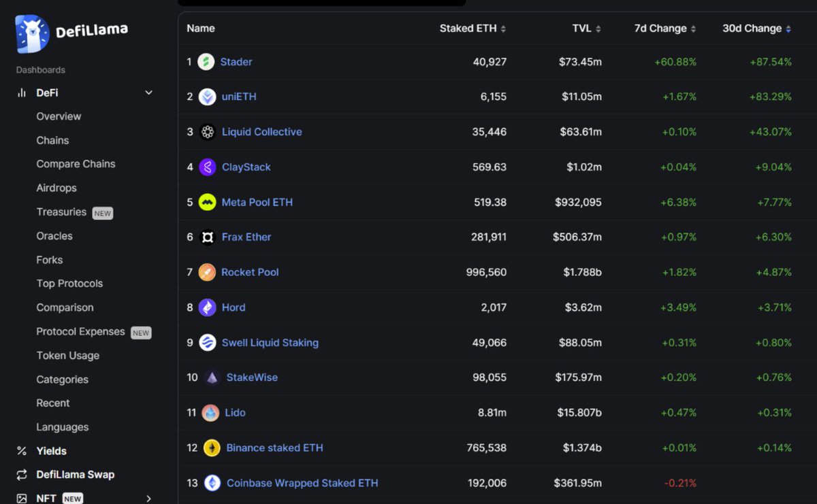Viewport: 817px width, 504px height.
Task: Open Comparison in the sidebar
Action: tap(65, 307)
